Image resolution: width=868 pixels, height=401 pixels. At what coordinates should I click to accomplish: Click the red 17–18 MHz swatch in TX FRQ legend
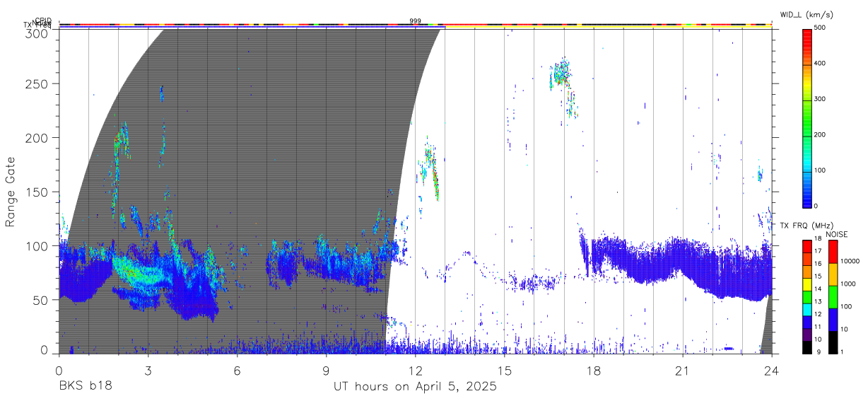click(807, 247)
